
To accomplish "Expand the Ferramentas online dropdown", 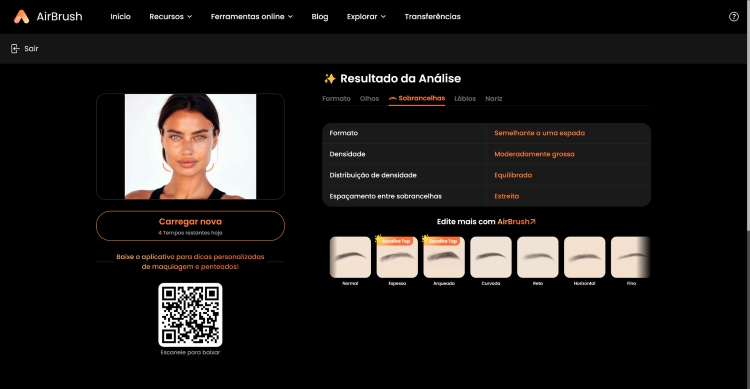I will tap(252, 17).
